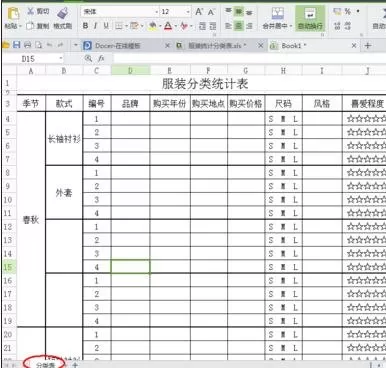Screen dimensions: 386x368
Task: Select row 15 header
Action: pos(8,267)
